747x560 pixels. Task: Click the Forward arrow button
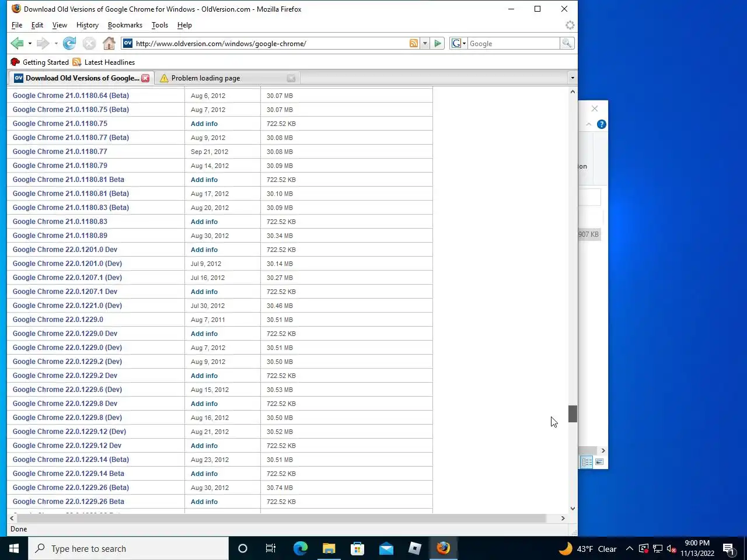point(43,43)
